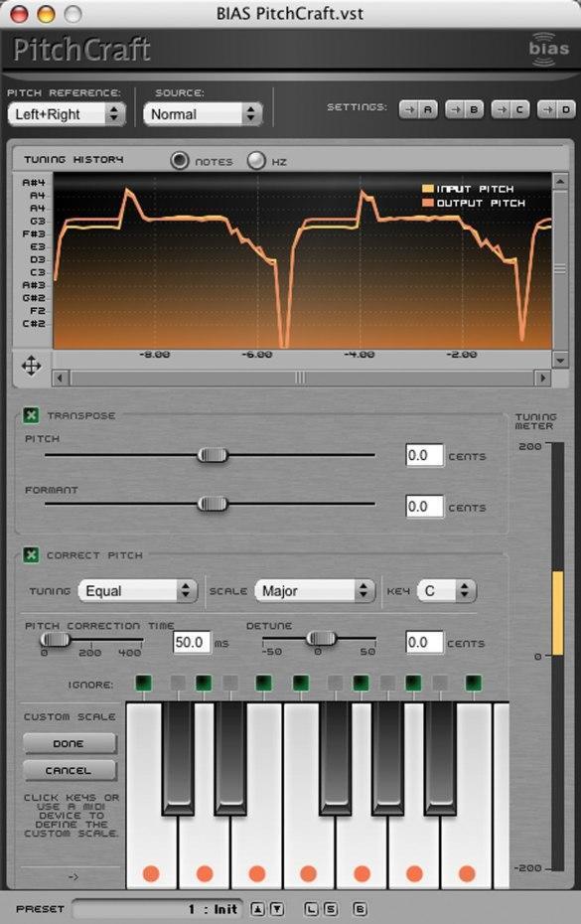The width and height of the screenshot is (581, 924).
Task: Store settings to snapshot C
Action: 510,109
